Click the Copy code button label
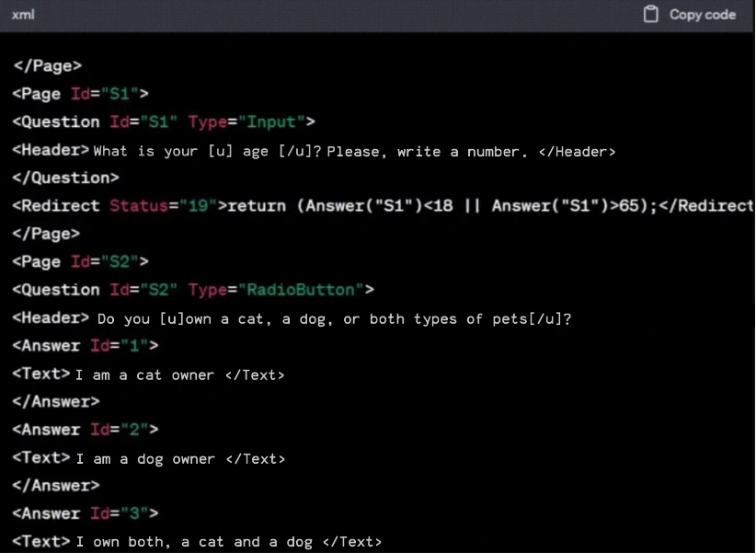The height and width of the screenshot is (553, 756). tap(703, 15)
